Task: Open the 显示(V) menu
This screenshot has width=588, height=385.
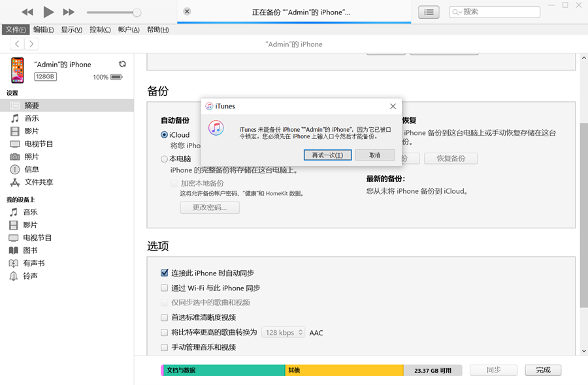Action: click(72, 29)
